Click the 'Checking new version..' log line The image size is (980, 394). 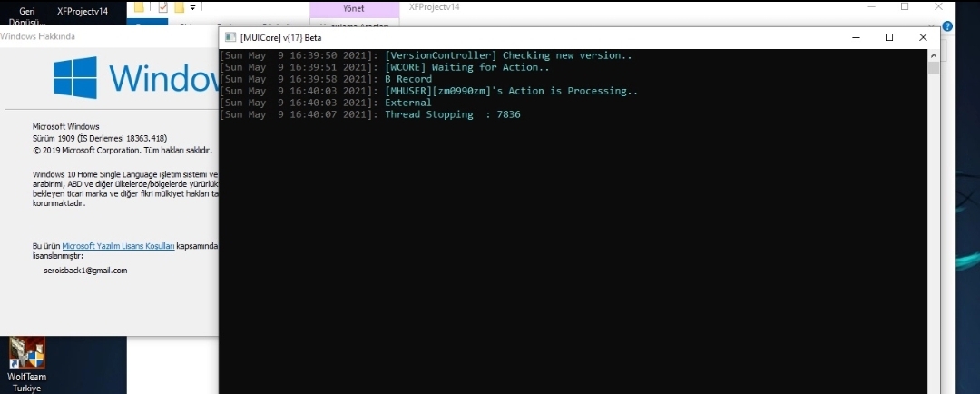coord(426,55)
